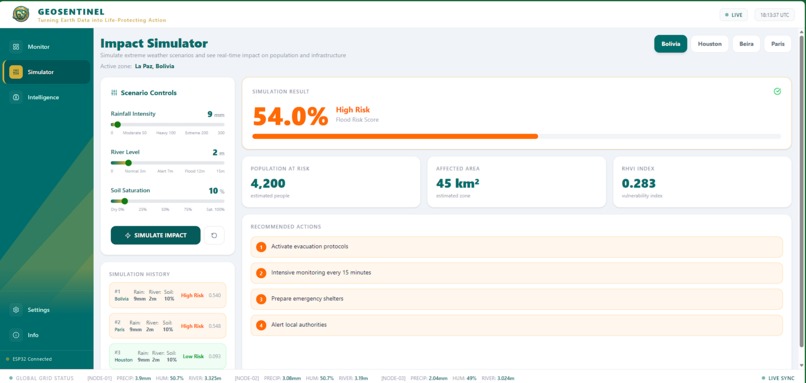Open history entry #1 Bolivia
Image resolution: width=806 pixels, height=383 pixels.
pos(168,296)
